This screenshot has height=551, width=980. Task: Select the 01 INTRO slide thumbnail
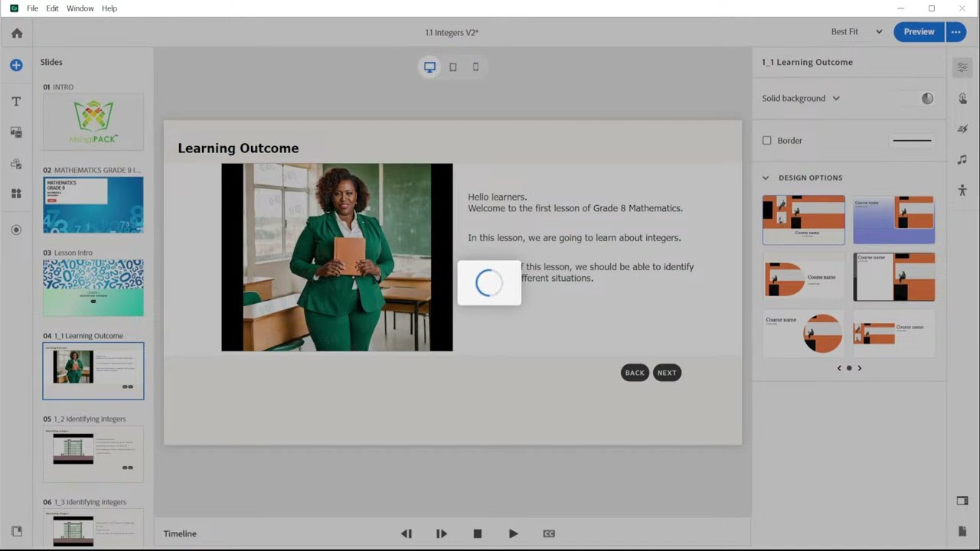[x=93, y=122]
